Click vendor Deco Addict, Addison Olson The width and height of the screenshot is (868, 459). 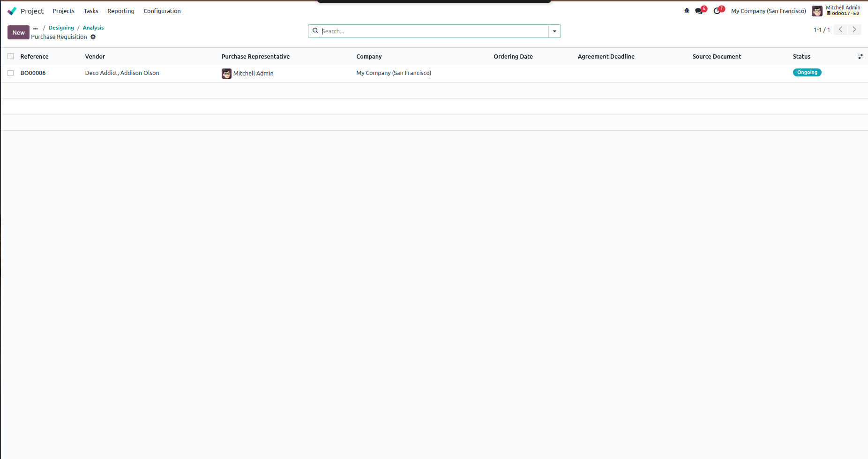tap(122, 73)
